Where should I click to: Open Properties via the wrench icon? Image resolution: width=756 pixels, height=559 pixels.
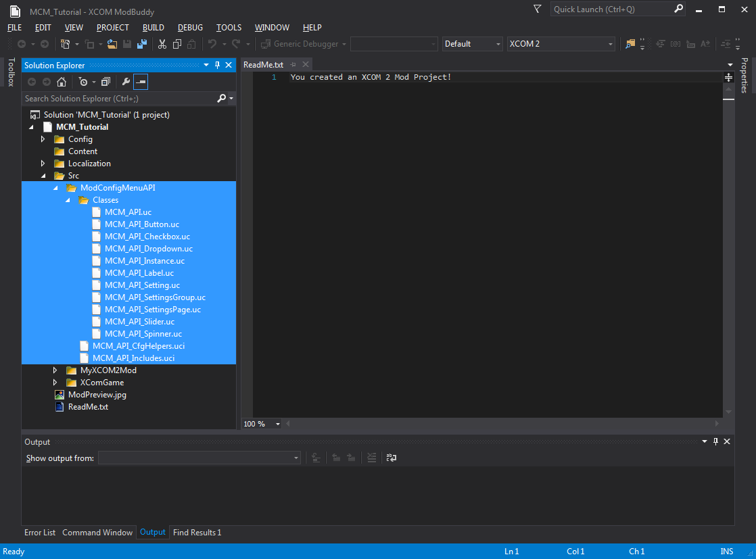[126, 82]
